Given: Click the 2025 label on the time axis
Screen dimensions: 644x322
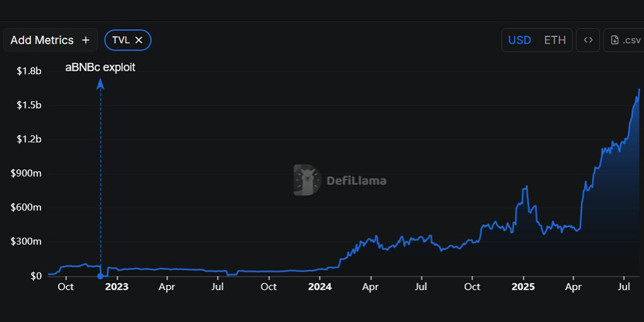Looking at the screenshot, I should (524, 287).
